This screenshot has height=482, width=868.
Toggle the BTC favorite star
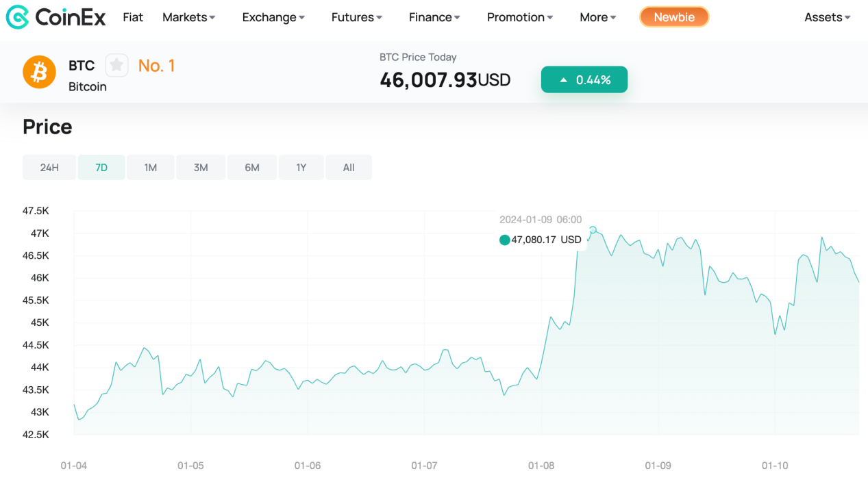pos(116,66)
